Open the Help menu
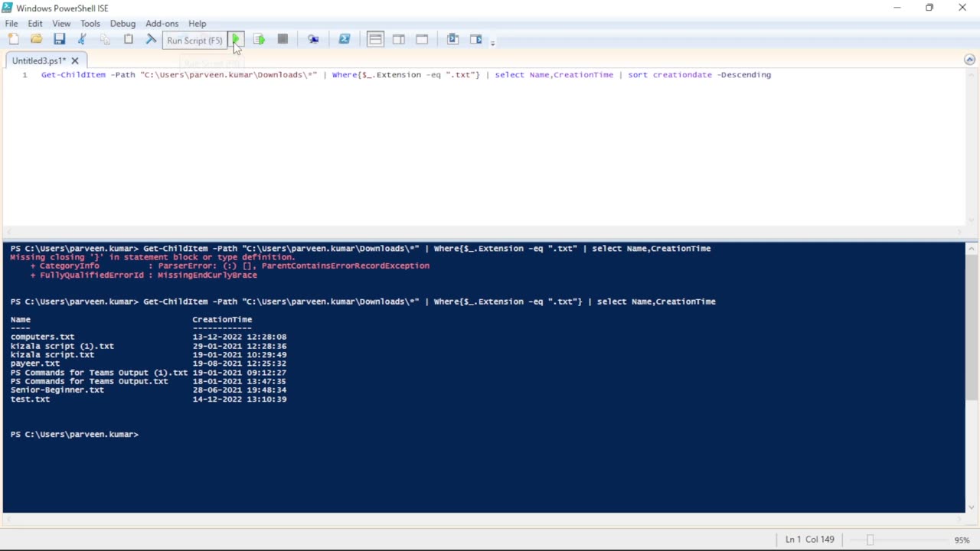This screenshot has height=551, width=980. (x=197, y=24)
